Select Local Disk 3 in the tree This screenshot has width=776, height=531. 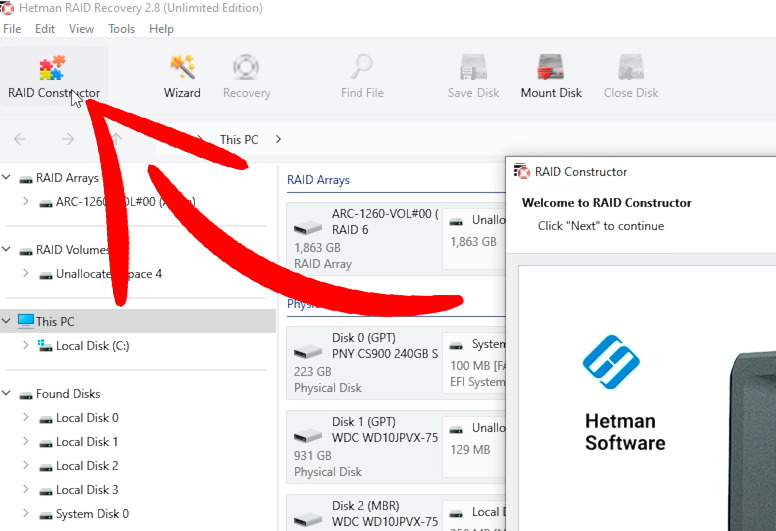pos(87,490)
